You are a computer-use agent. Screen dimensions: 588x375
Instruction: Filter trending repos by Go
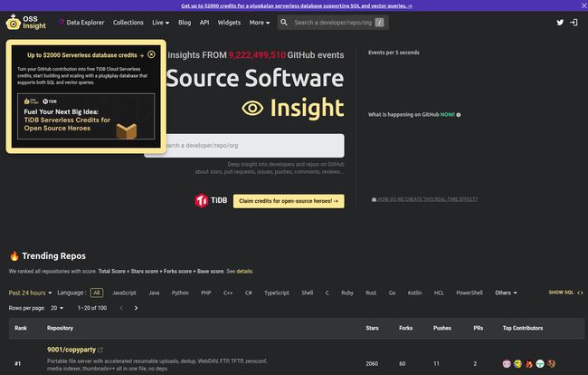pyautogui.click(x=393, y=293)
